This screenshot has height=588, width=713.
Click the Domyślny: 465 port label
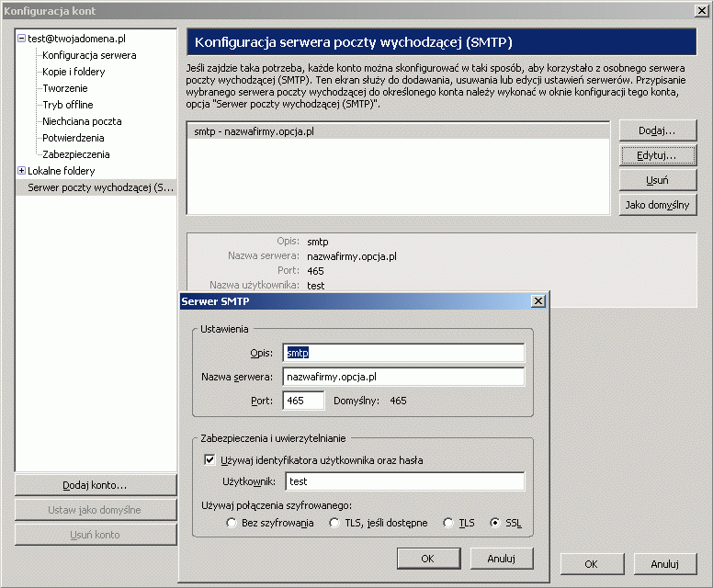pyautogui.click(x=370, y=401)
